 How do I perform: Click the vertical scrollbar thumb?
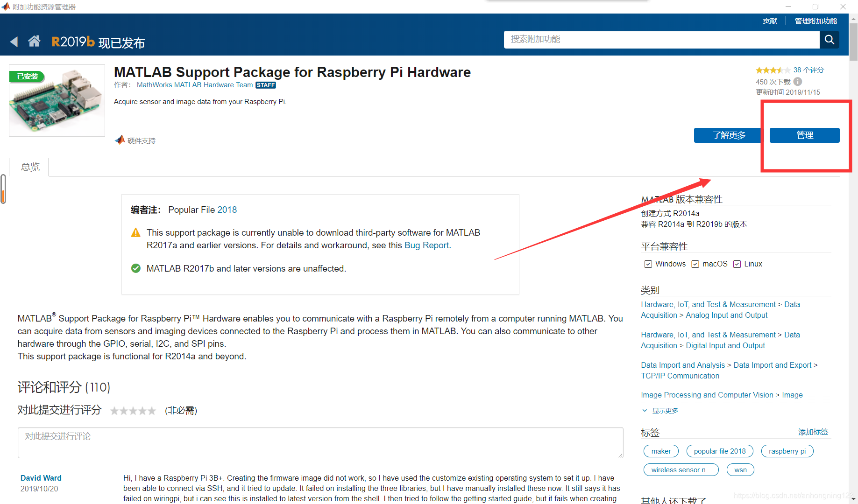(x=853, y=42)
